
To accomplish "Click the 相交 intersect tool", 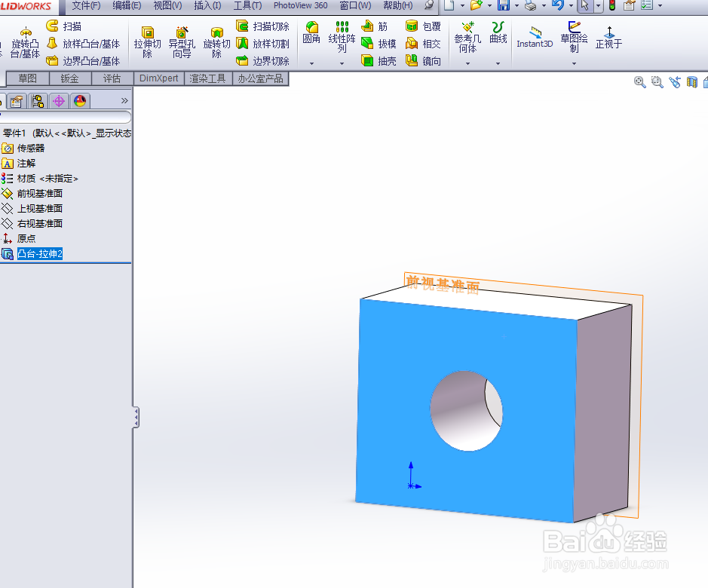I will coord(423,44).
